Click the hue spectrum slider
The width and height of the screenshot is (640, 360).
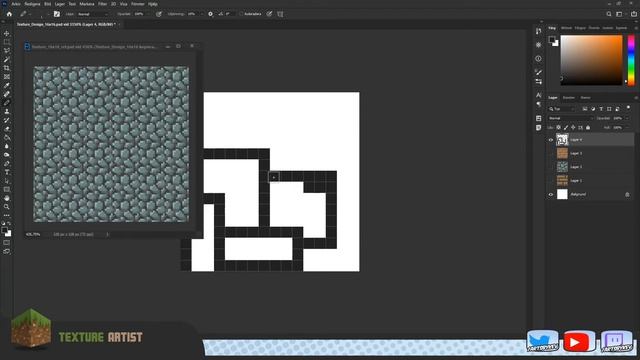pos(631,60)
